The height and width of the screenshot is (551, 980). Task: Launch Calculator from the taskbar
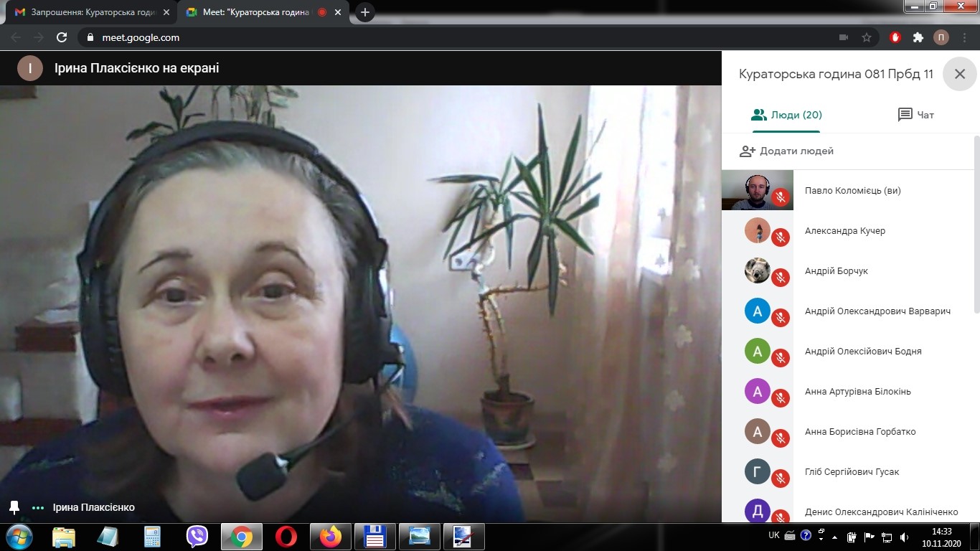[x=152, y=537]
